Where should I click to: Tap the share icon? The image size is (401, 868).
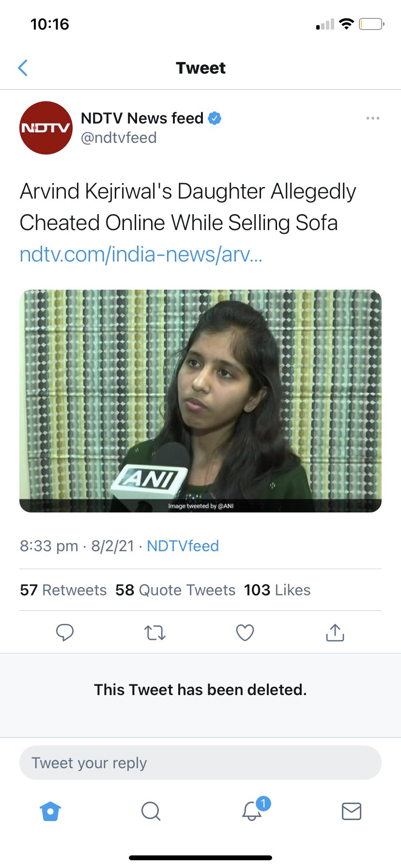(x=335, y=633)
